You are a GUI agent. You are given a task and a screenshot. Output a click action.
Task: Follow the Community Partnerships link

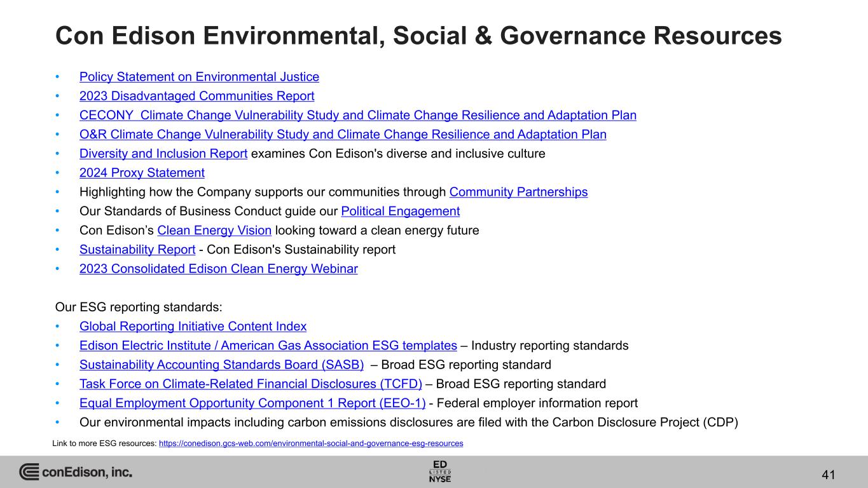[518, 192]
